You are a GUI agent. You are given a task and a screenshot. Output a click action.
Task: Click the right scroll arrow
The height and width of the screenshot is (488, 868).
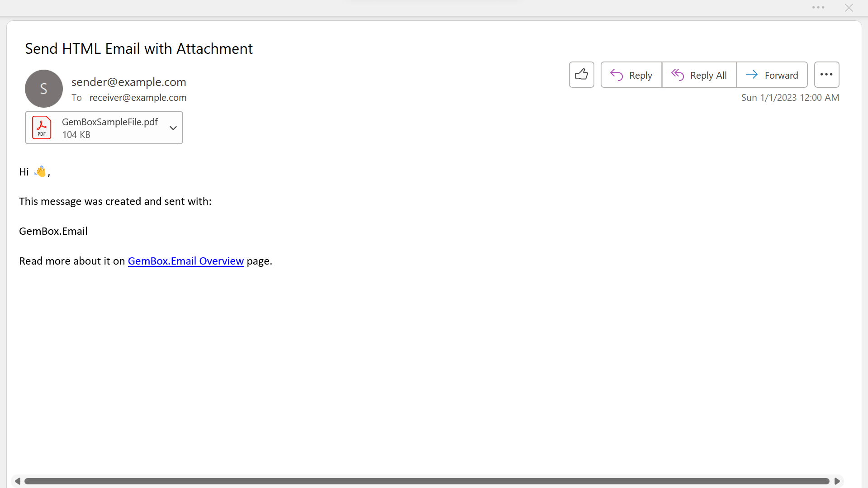pyautogui.click(x=837, y=481)
